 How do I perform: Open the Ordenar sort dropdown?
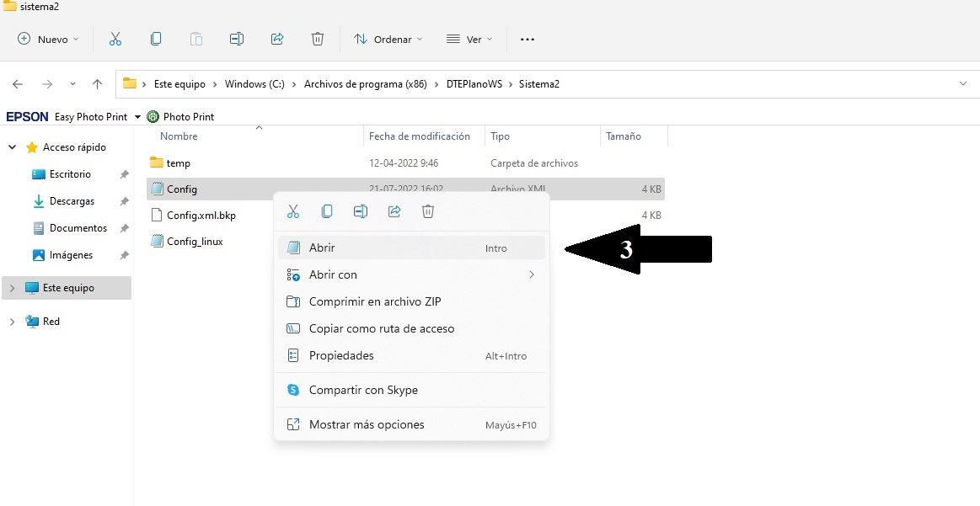coord(388,39)
